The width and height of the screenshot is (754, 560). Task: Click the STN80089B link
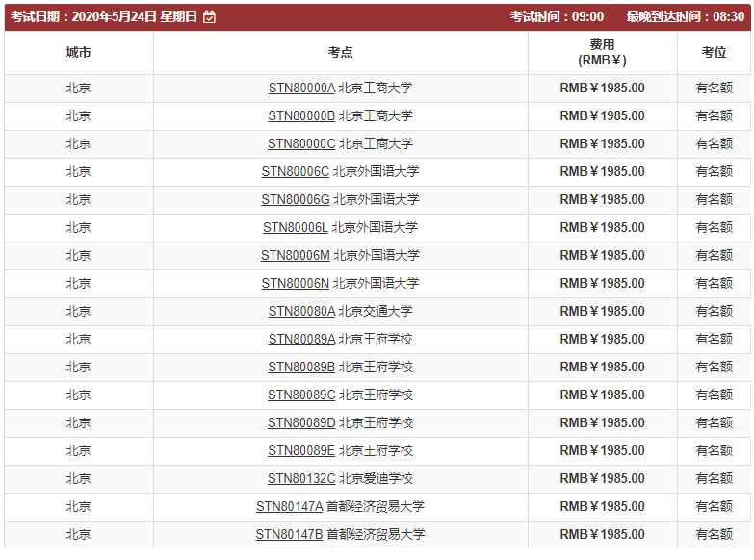click(301, 368)
